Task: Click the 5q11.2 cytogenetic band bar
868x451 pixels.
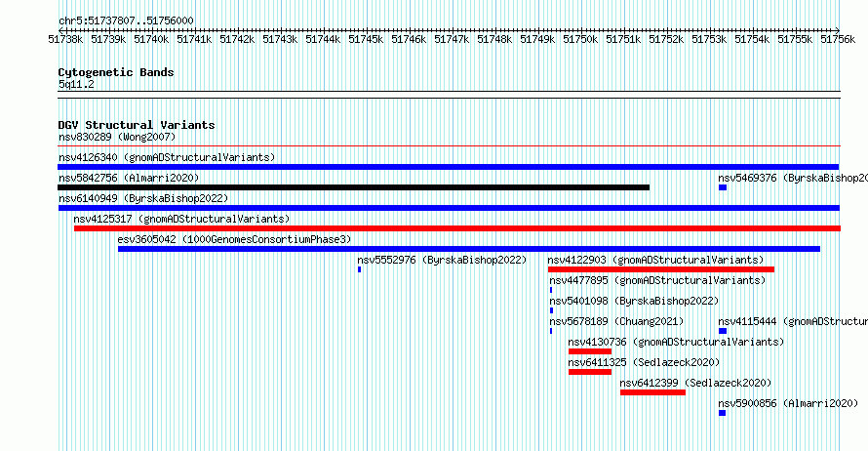Action: 449,95
